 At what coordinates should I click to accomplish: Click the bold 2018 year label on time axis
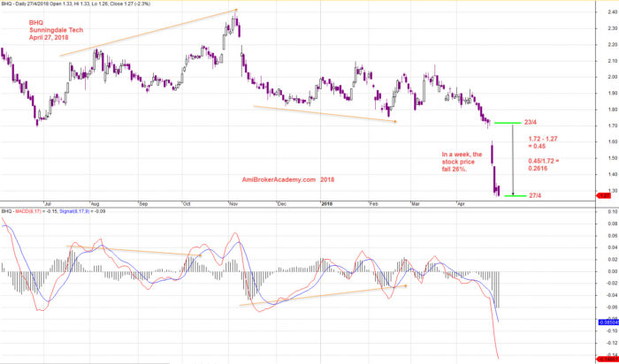327,204
